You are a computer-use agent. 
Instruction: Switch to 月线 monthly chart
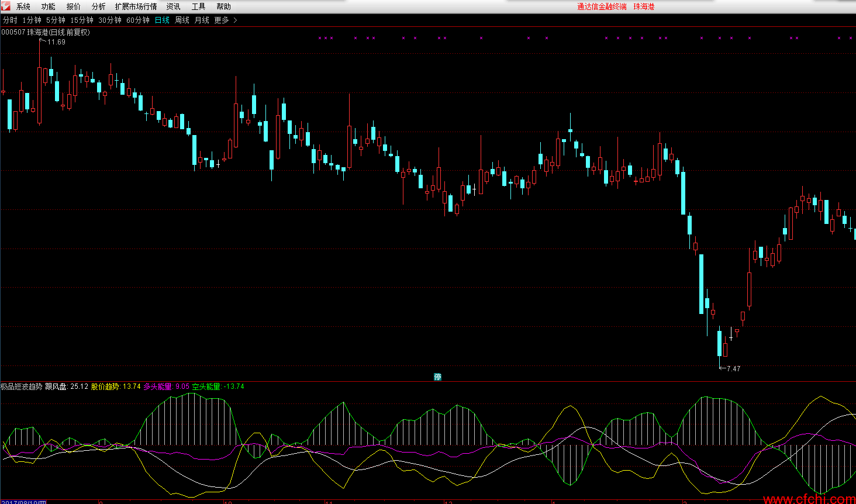202,20
